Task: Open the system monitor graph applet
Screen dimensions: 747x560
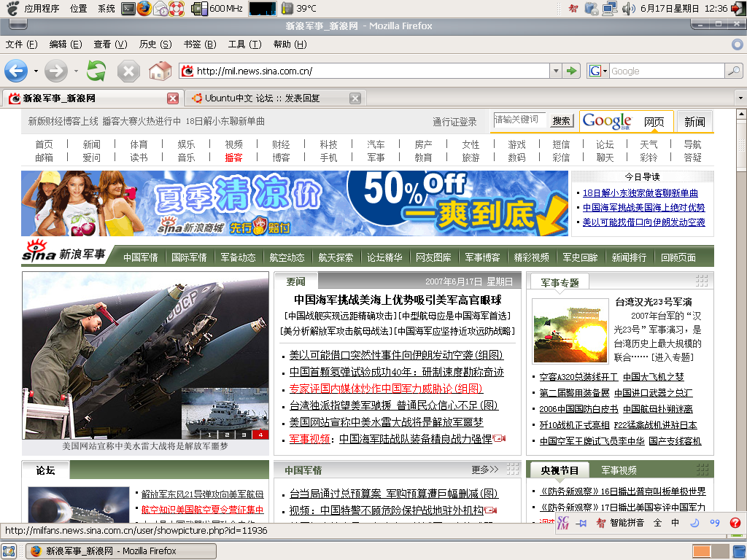Action: point(262,9)
